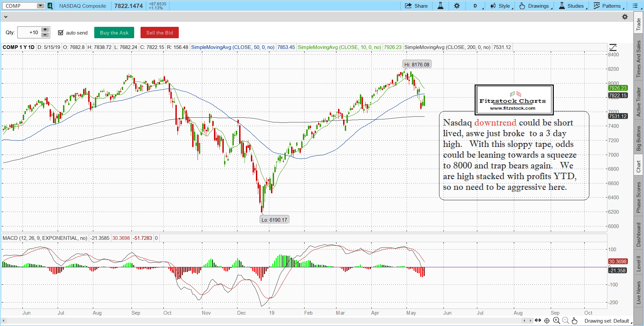Toggle the chart scale icon above price axis
Screen dimensions: 644x326
click(613, 47)
